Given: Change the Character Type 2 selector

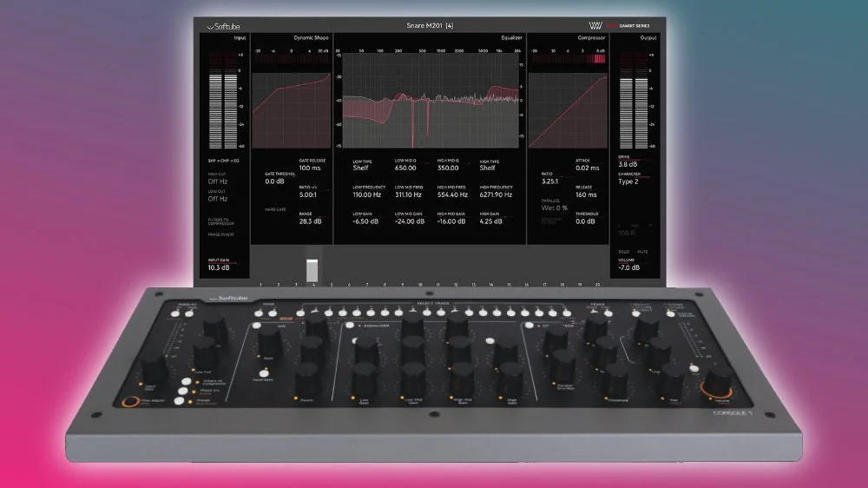Looking at the screenshot, I should pos(628,181).
